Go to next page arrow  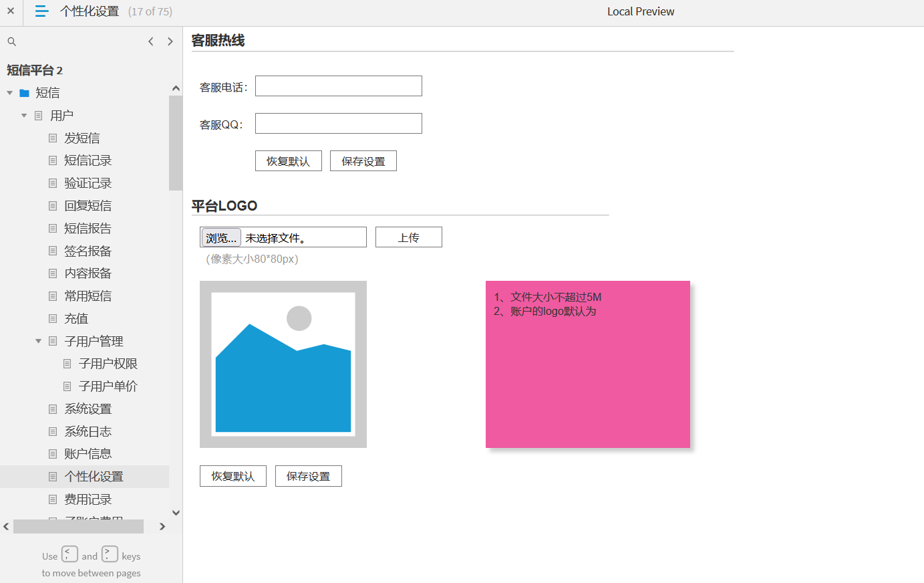[170, 41]
